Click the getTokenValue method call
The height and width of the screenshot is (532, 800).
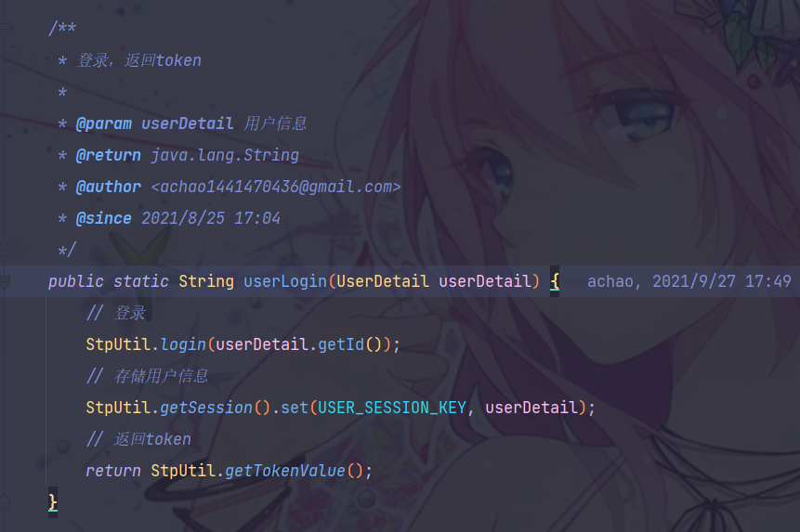click(284, 471)
